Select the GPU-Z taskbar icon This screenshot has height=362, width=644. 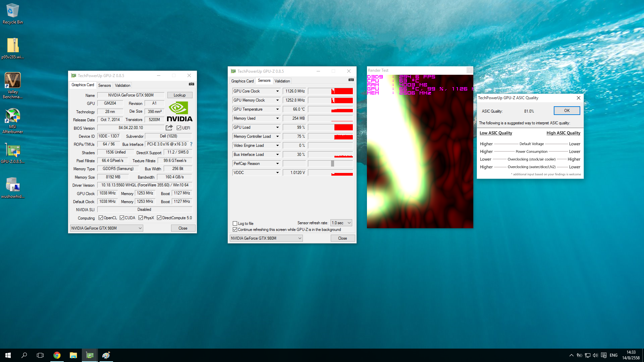point(90,355)
